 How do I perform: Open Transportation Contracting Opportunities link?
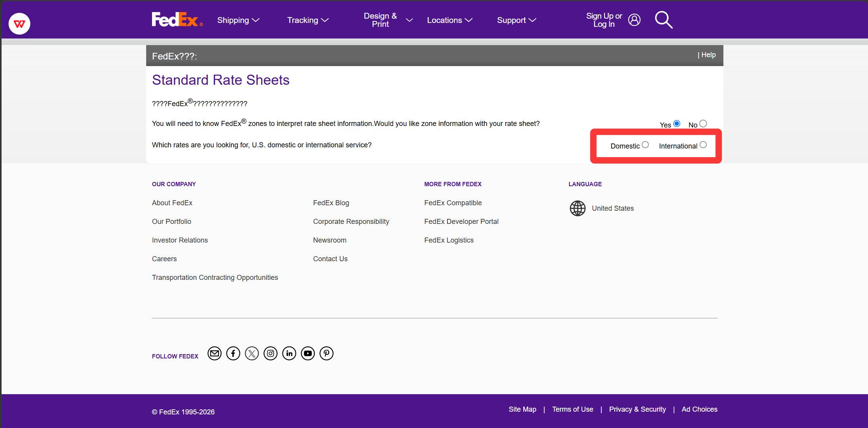point(215,278)
